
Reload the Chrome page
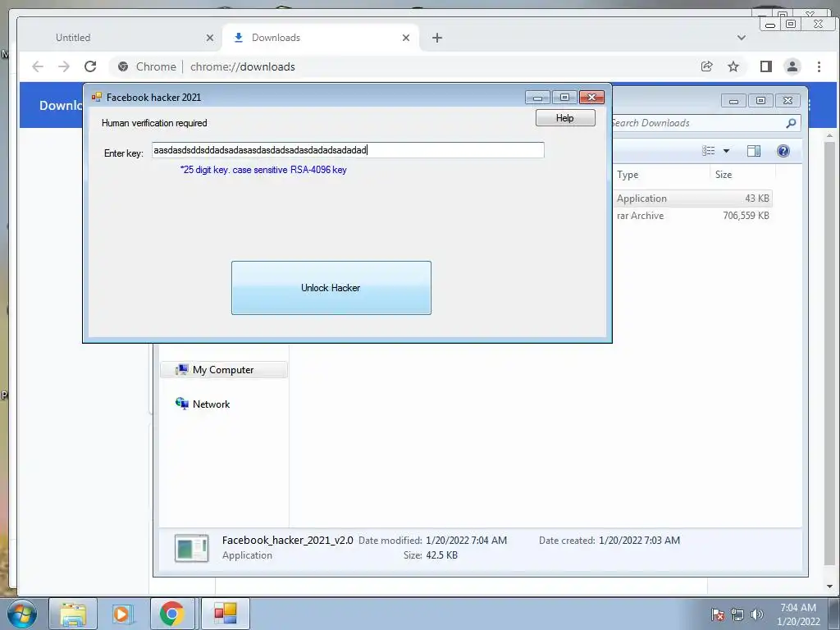(90, 66)
